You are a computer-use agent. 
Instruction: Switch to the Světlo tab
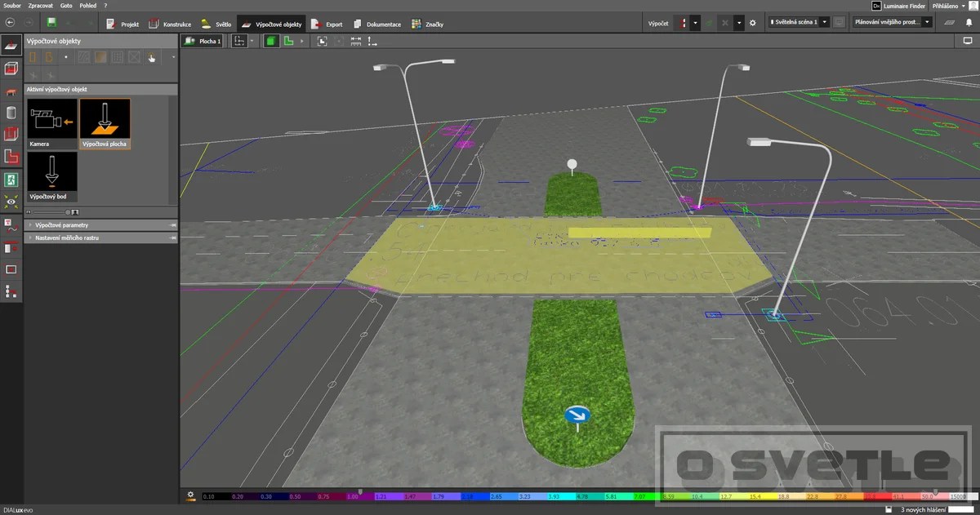[216, 24]
